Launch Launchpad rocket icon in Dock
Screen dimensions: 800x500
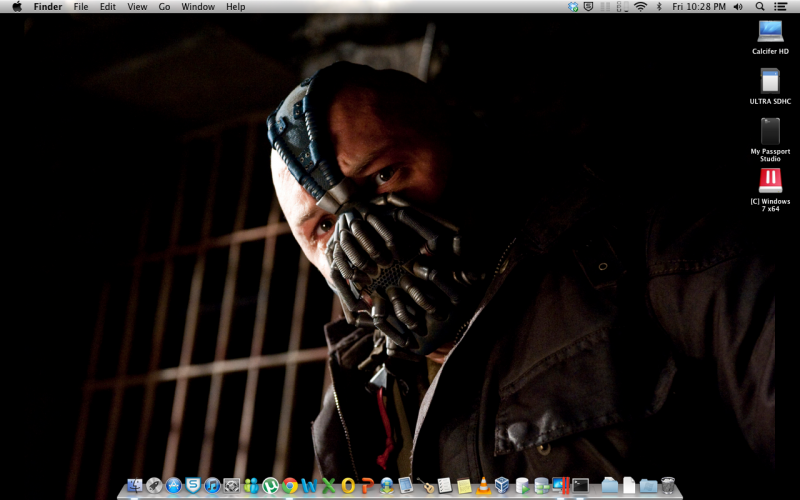(154, 485)
